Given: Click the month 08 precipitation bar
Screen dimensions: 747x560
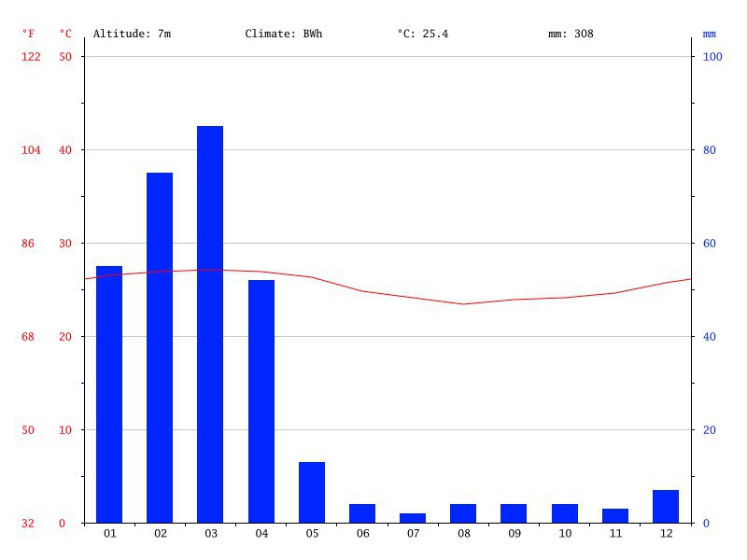Looking at the screenshot, I should click(463, 513).
